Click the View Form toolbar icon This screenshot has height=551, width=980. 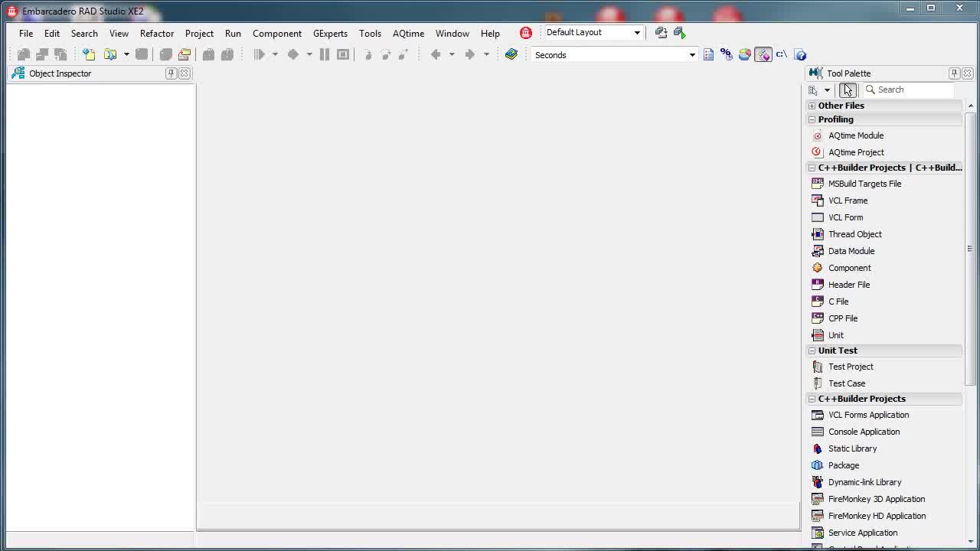[42, 54]
